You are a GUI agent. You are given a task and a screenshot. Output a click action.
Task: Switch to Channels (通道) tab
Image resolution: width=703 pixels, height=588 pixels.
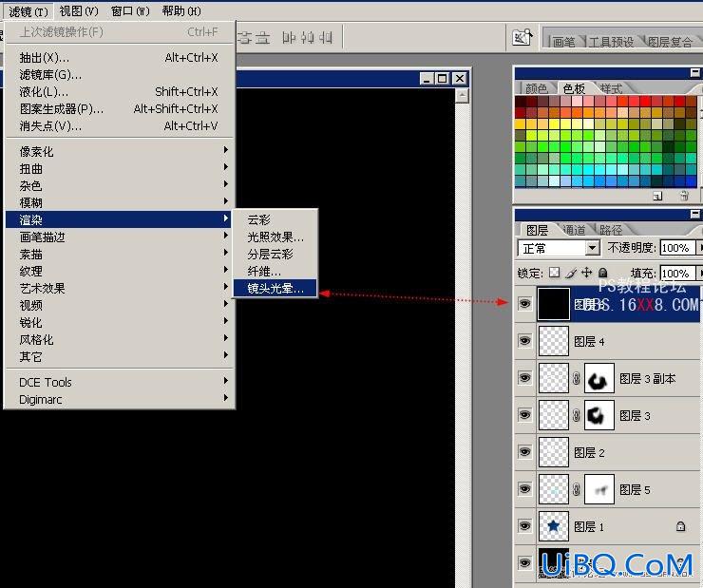tap(575, 230)
